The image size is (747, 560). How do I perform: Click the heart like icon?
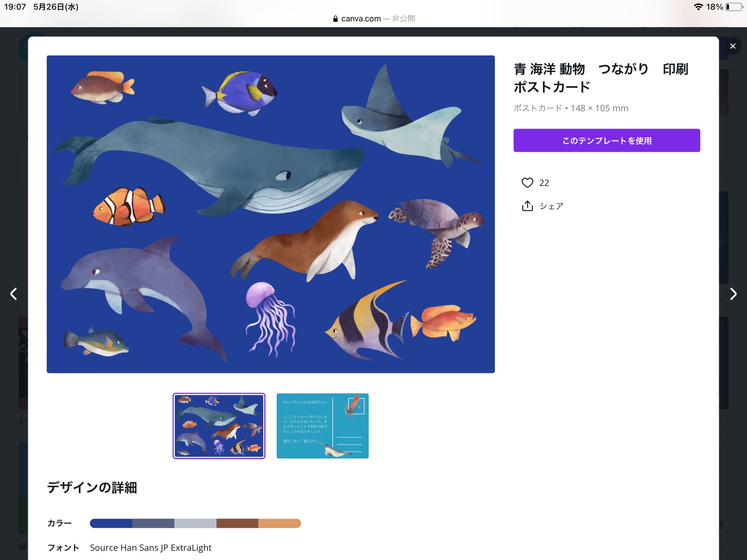pos(527,183)
